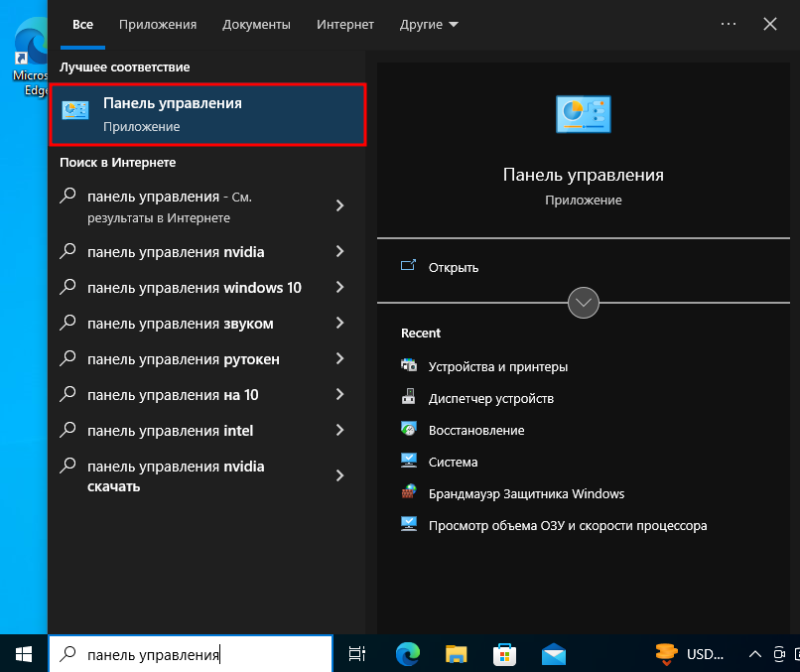
Task: Show hidden system tray icons
Action: [x=755, y=654]
